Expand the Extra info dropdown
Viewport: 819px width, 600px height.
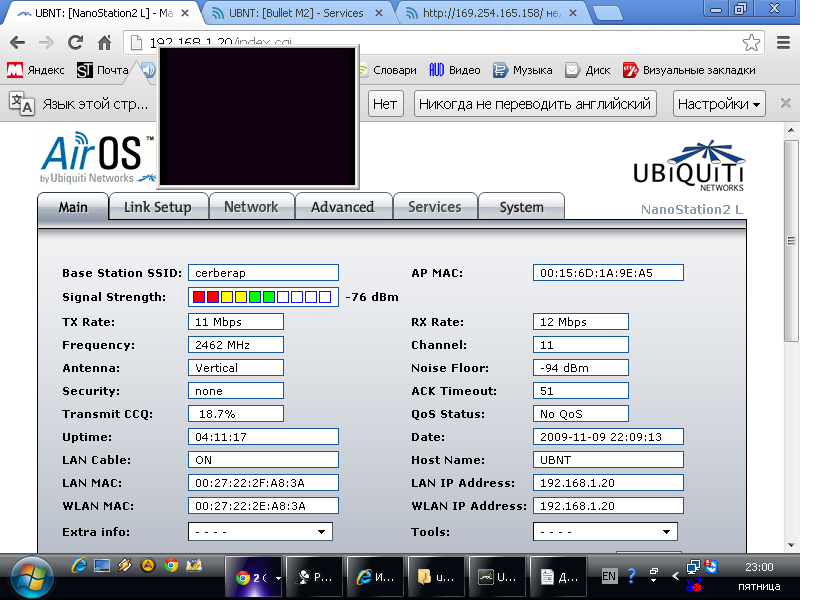pyautogui.click(x=260, y=532)
